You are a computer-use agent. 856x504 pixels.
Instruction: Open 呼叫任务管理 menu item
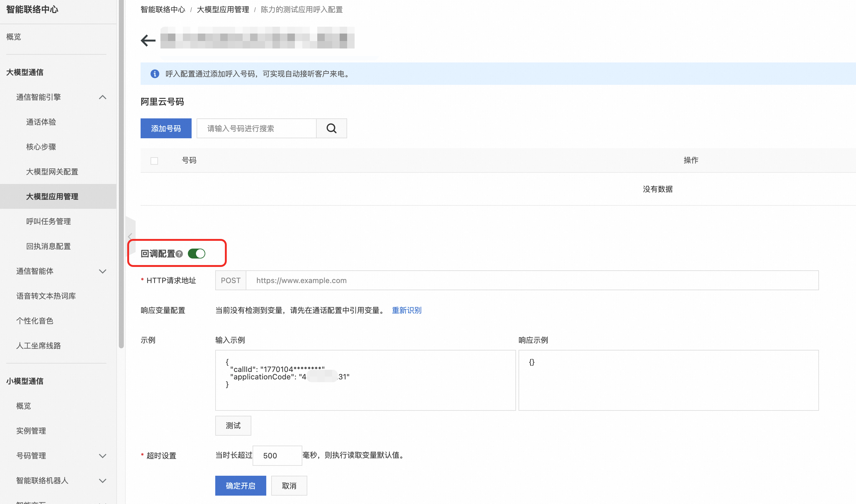tap(48, 222)
